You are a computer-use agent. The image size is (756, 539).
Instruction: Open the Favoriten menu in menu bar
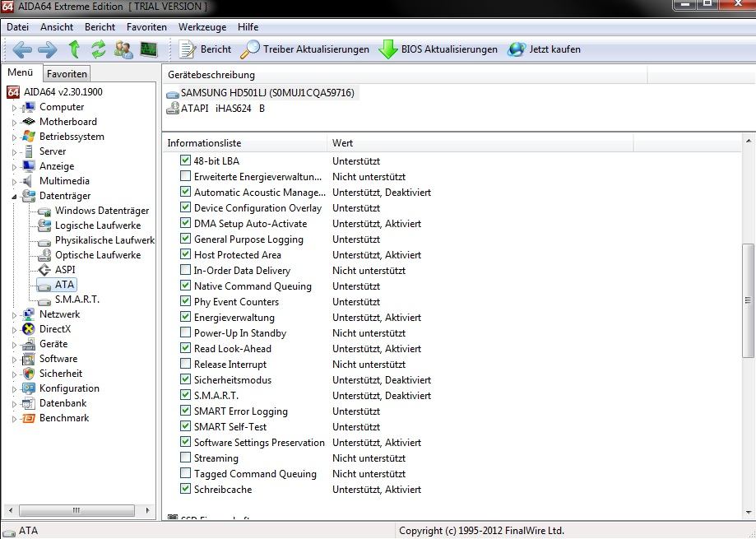click(x=146, y=27)
